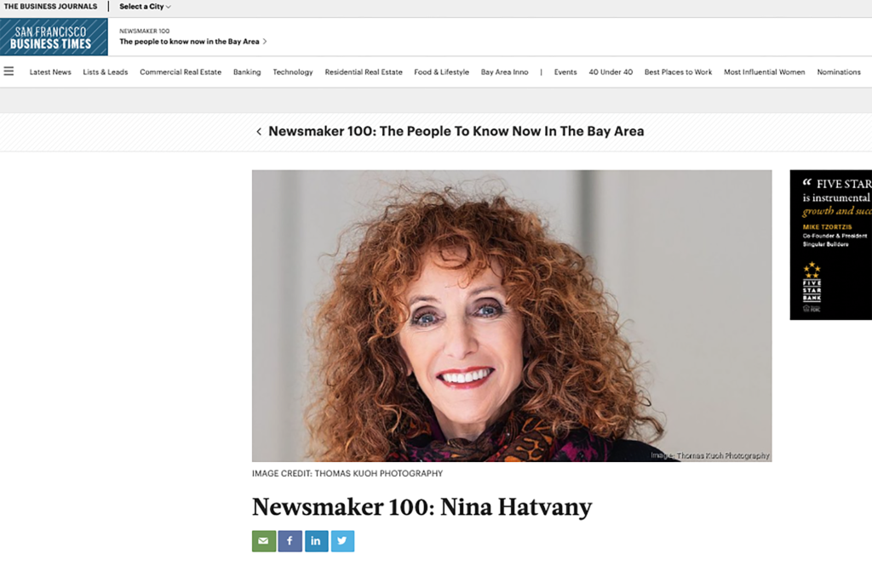Open Most Influential Women page
This screenshot has height=588, width=872.
click(764, 71)
